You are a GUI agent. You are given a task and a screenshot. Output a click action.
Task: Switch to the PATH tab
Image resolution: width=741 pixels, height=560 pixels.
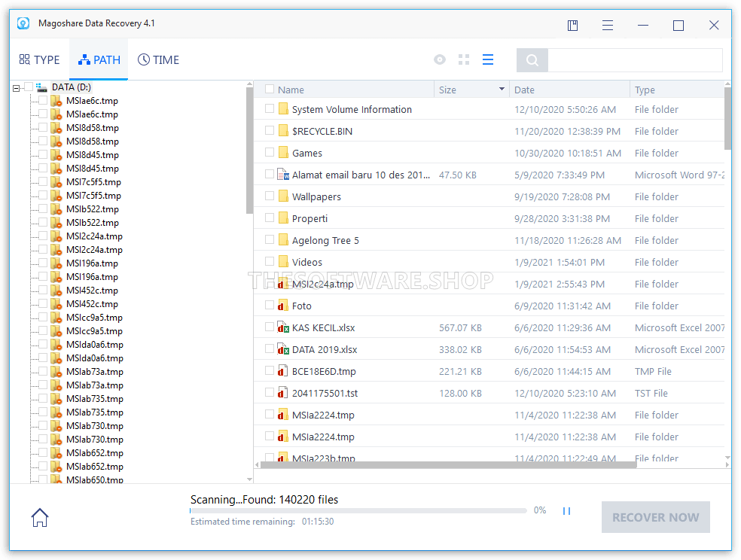click(99, 60)
